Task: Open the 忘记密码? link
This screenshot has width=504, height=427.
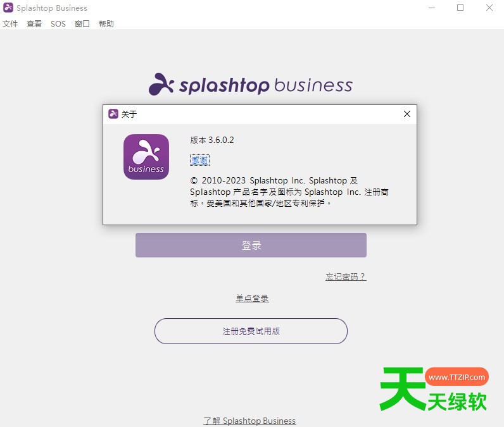Action: (x=346, y=276)
